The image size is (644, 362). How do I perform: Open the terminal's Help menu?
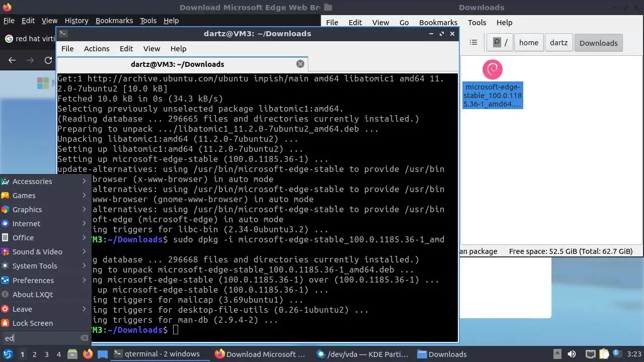178,49
